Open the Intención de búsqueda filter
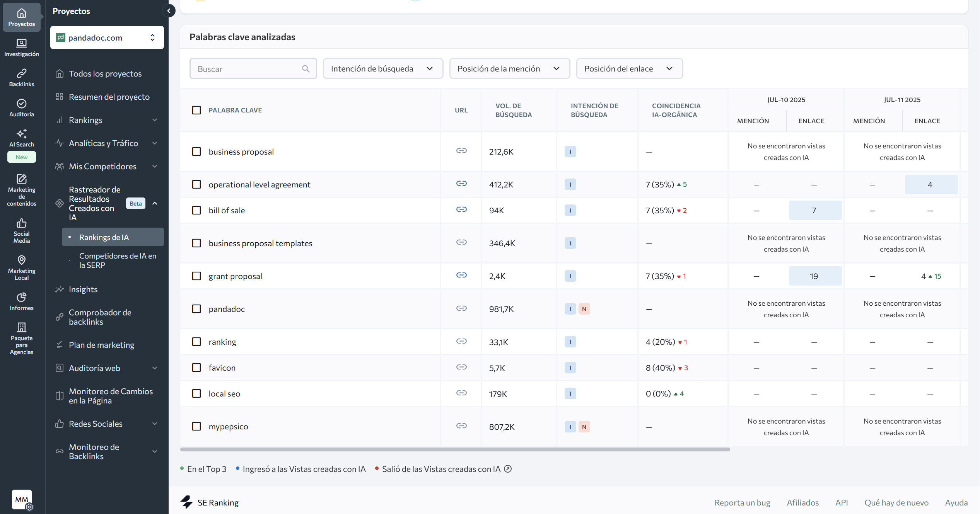The image size is (980, 514). 383,68
